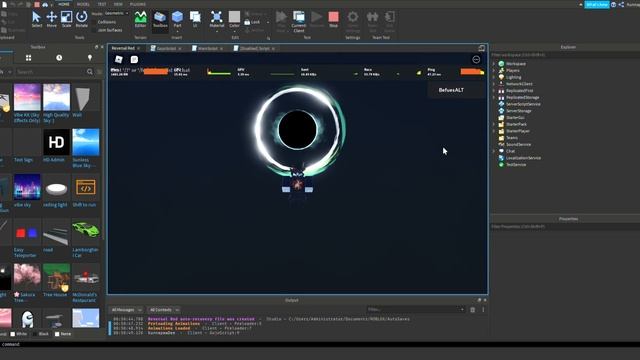Click the Toolbox search magnifier icon
The height and width of the screenshot is (360, 640).
(x=90, y=72)
